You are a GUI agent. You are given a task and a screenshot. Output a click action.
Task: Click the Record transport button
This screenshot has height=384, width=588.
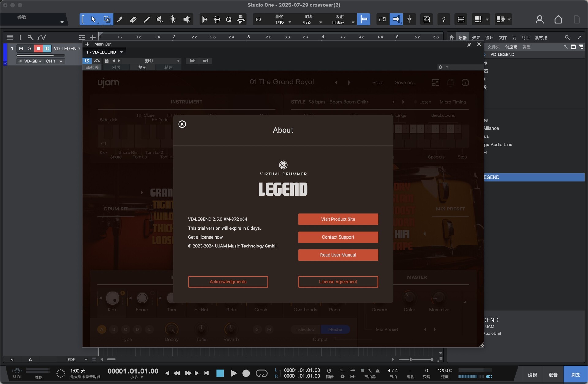246,373
